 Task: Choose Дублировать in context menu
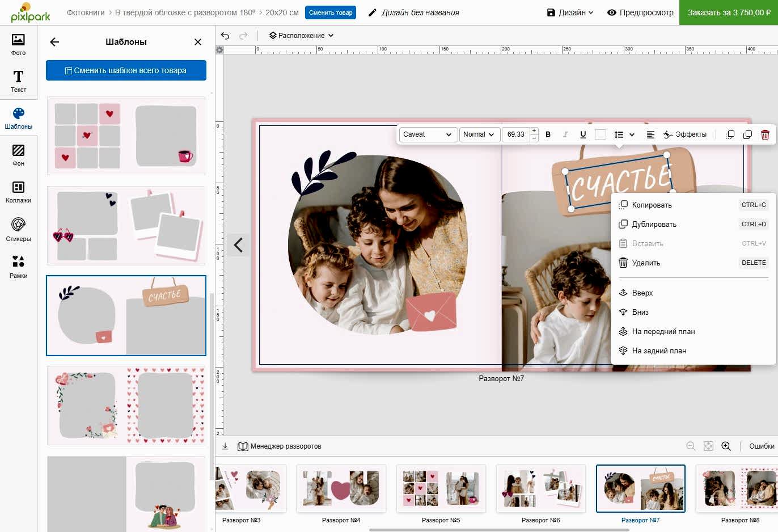coord(654,224)
